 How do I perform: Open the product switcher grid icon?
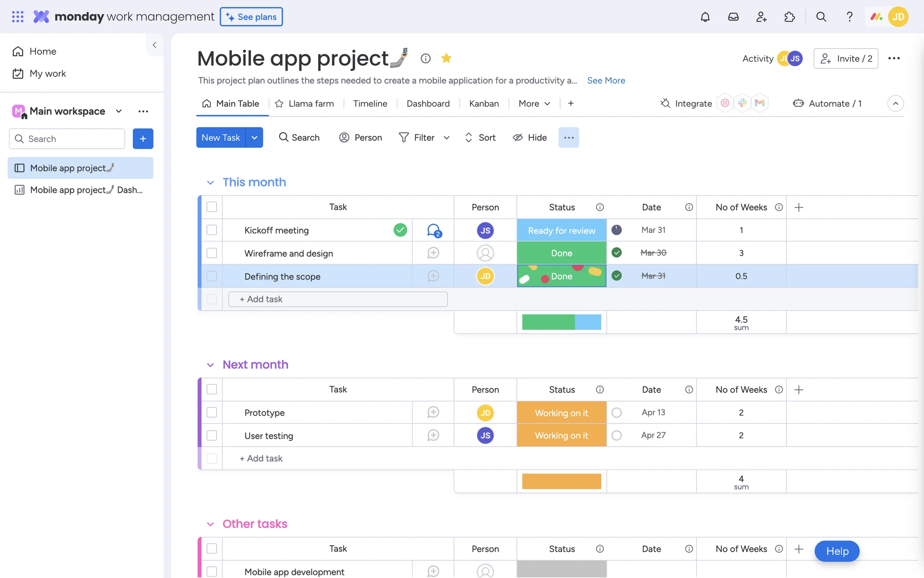pos(18,17)
